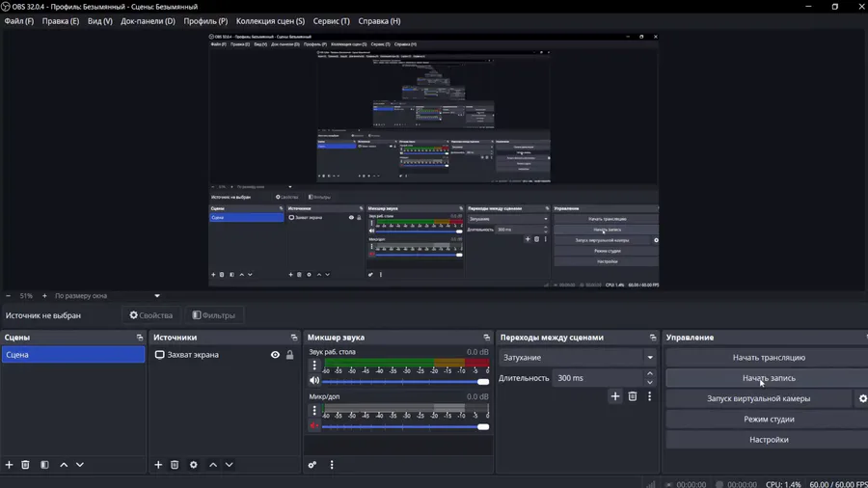The image size is (868, 488).
Task: Open source properties gear icon in Sources panel
Action: coord(193,465)
